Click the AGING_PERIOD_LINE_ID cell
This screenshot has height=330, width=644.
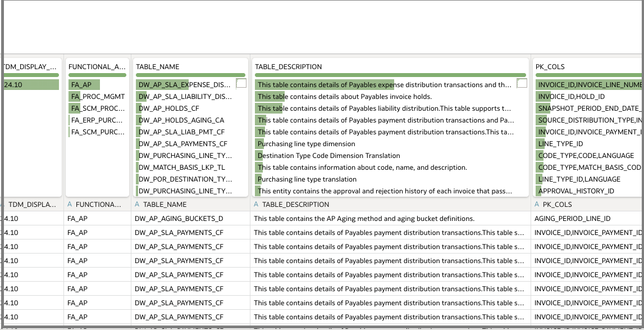click(x=572, y=219)
